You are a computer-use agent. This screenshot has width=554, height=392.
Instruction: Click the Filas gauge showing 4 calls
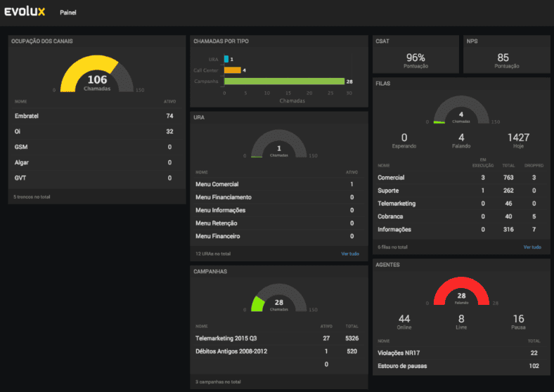point(461,110)
